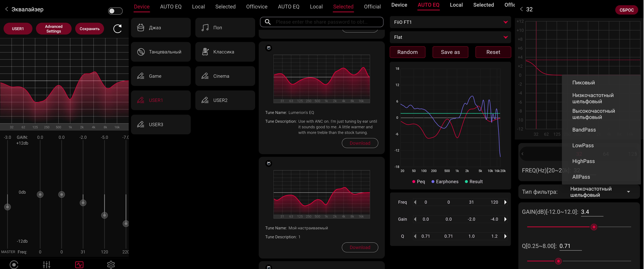Toggle the equalizer on/off switch
The width and height of the screenshot is (644, 269).
(x=115, y=11)
